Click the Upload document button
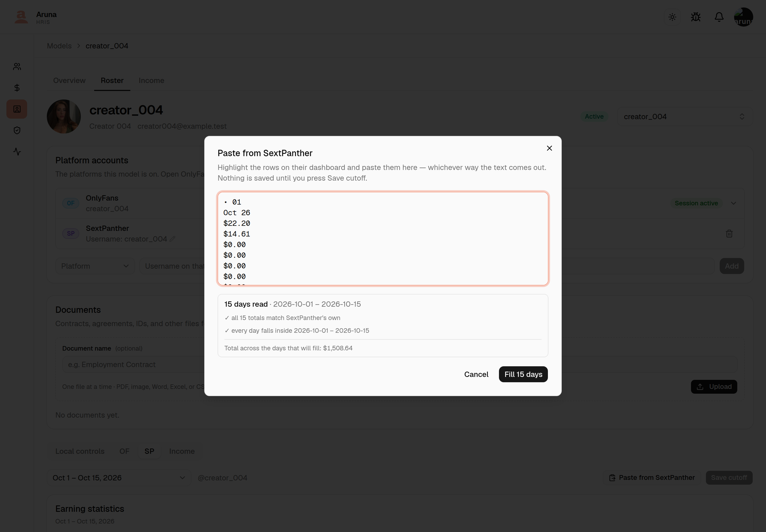Screen dimensions: 766x532 click(x=714, y=387)
